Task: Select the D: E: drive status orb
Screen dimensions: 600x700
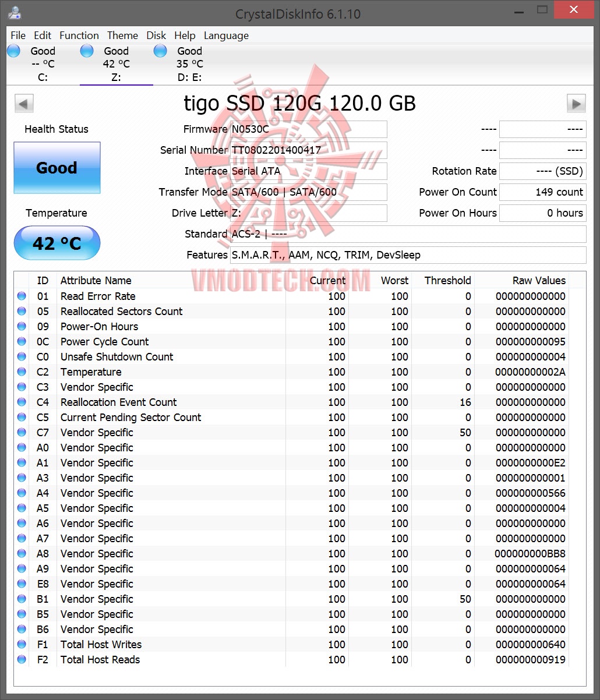Action: (x=160, y=51)
